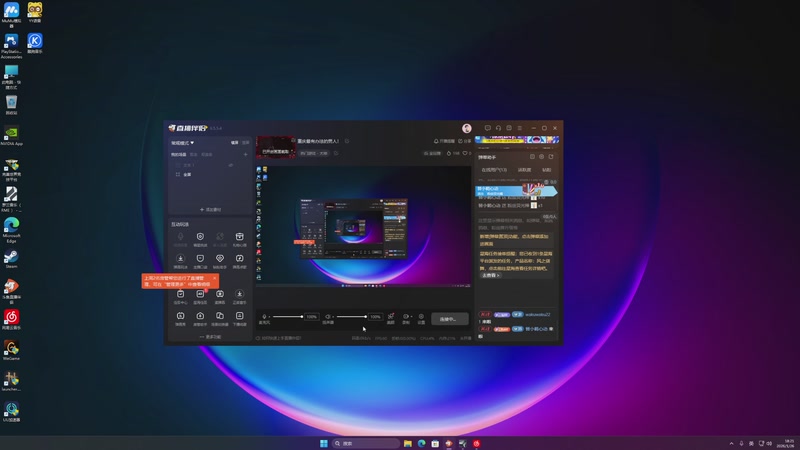Image resolution: width=800 pixels, height=450 pixels.
Task: Click the 去查看 link in the notice
Action: (490, 276)
